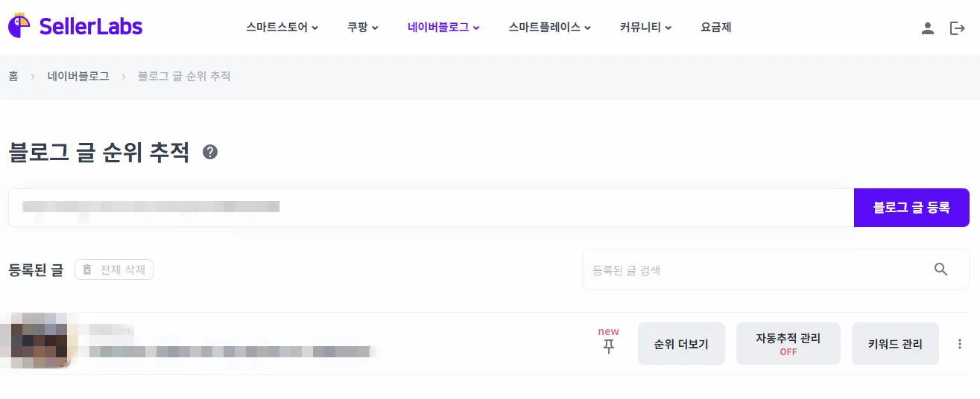This screenshot has width=980, height=399.
Task: Expand the 스마트스토어 dropdown menu
Action: (282, 28)
